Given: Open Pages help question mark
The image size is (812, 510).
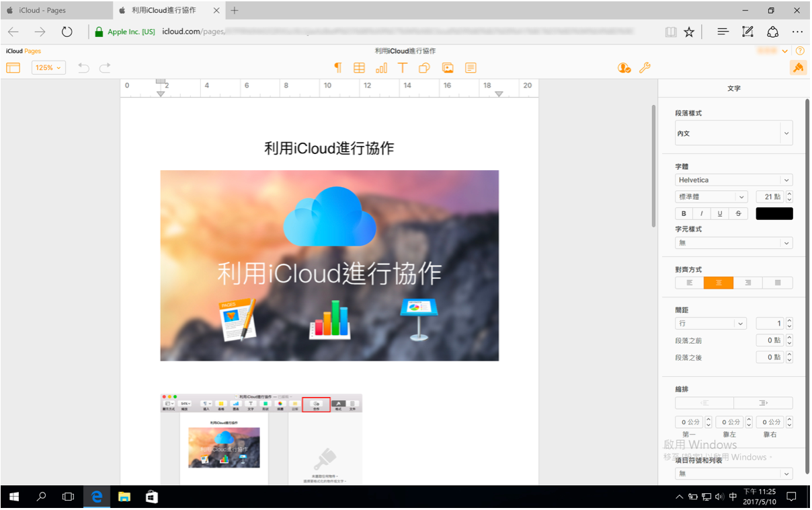Looking at the screenshot, I should click(x=800, y=51).
